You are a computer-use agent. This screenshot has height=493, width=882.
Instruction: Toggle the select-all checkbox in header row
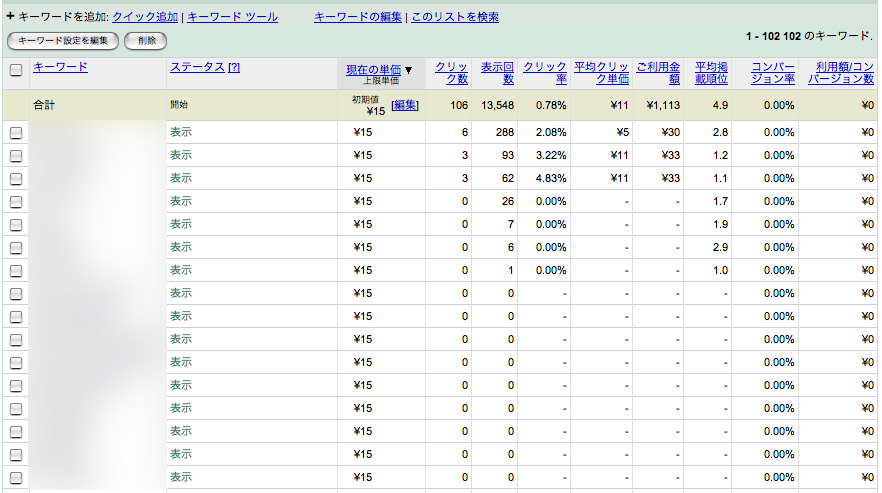tap(16, 70)
